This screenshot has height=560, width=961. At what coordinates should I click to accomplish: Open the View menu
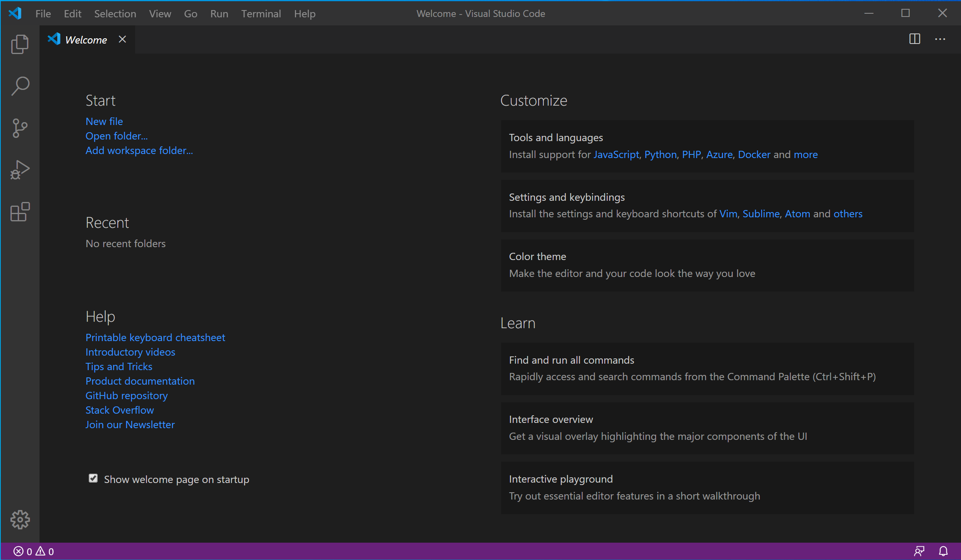[160, 14]
